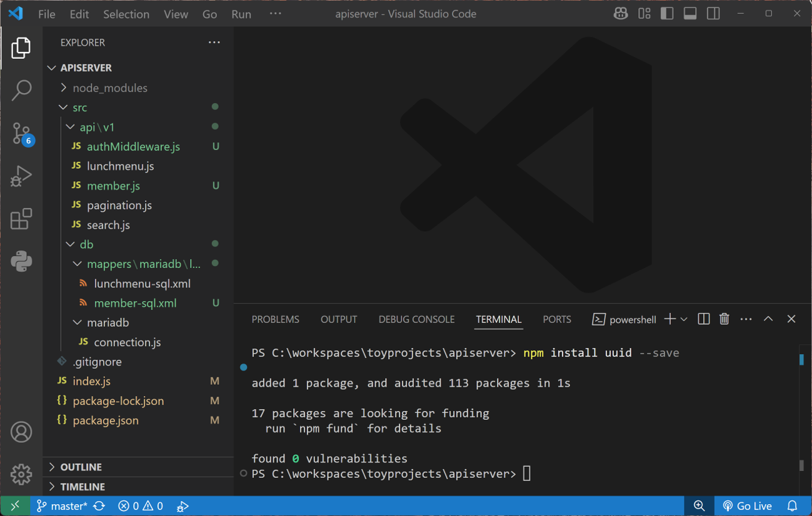Synchronize changes in status bar
812x516 pixels.
tap(99, 506)
